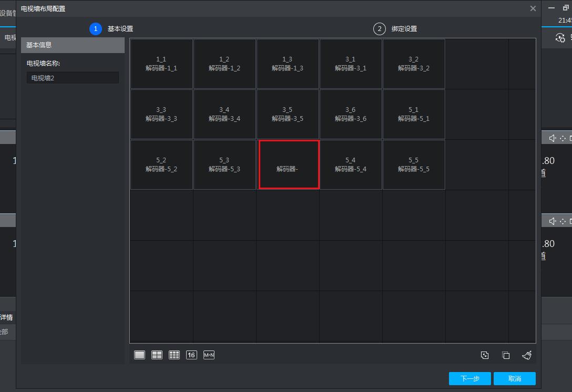
Task: Click the 下一步 button
Action: pos(469,378)
